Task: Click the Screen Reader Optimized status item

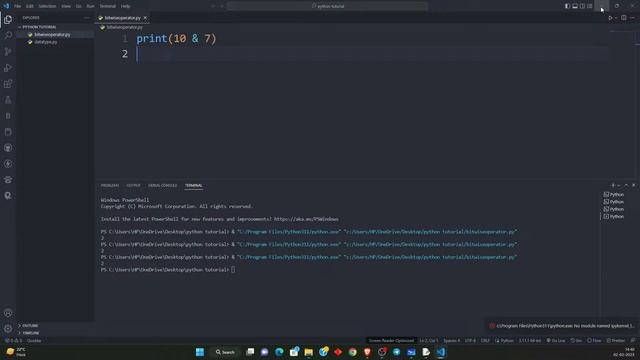Action: [391, 340]
